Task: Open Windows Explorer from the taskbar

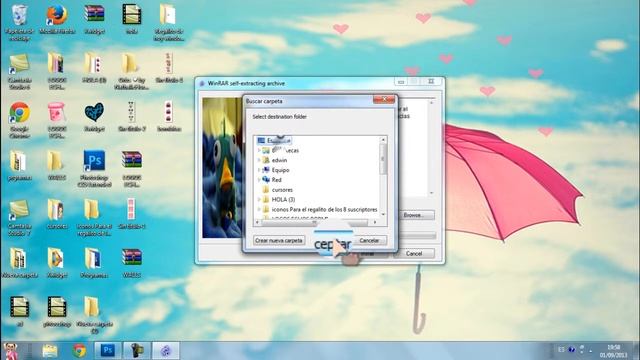Action: [x=49, y=351]
